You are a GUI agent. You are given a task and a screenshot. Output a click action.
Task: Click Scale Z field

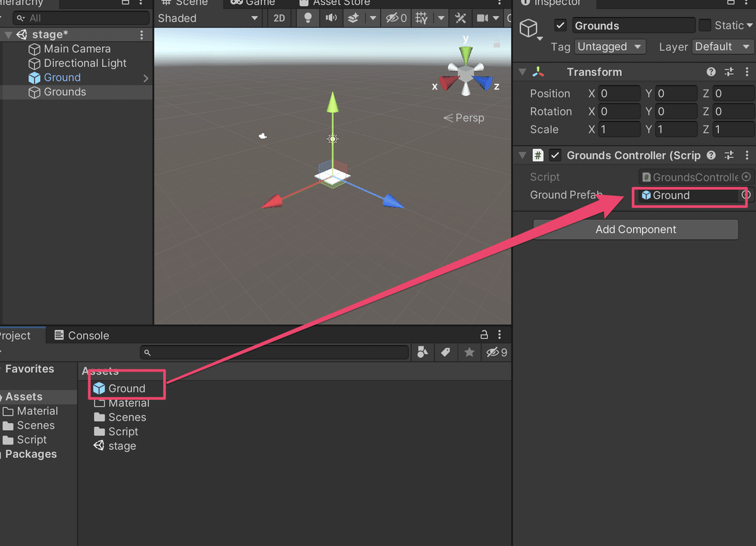tap(733, 129)
